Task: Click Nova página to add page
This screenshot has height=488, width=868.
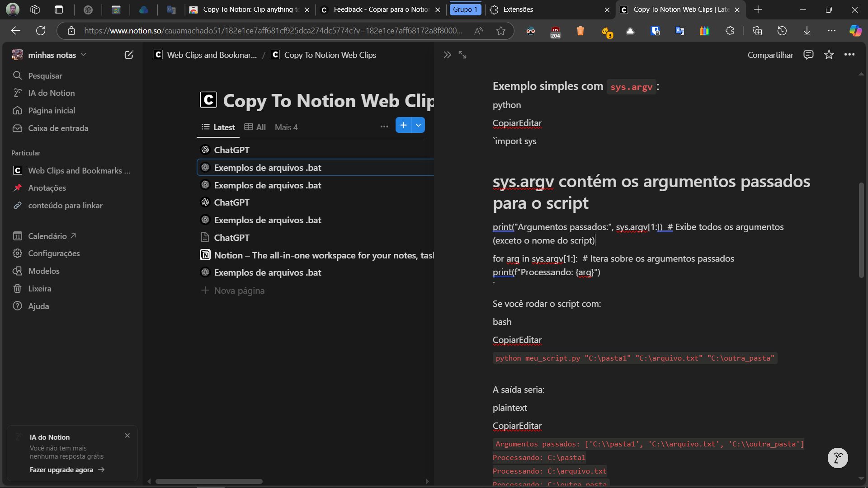Action: 233,291
